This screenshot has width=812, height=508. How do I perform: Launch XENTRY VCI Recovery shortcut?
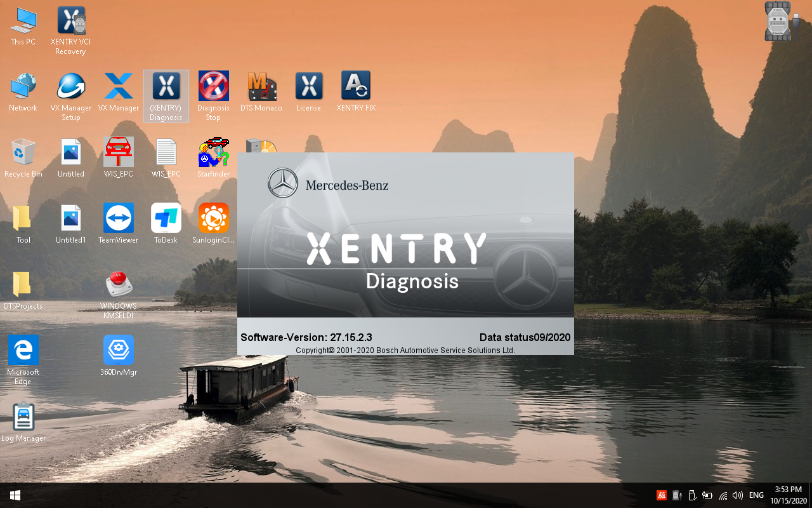(x=70, y=30)
